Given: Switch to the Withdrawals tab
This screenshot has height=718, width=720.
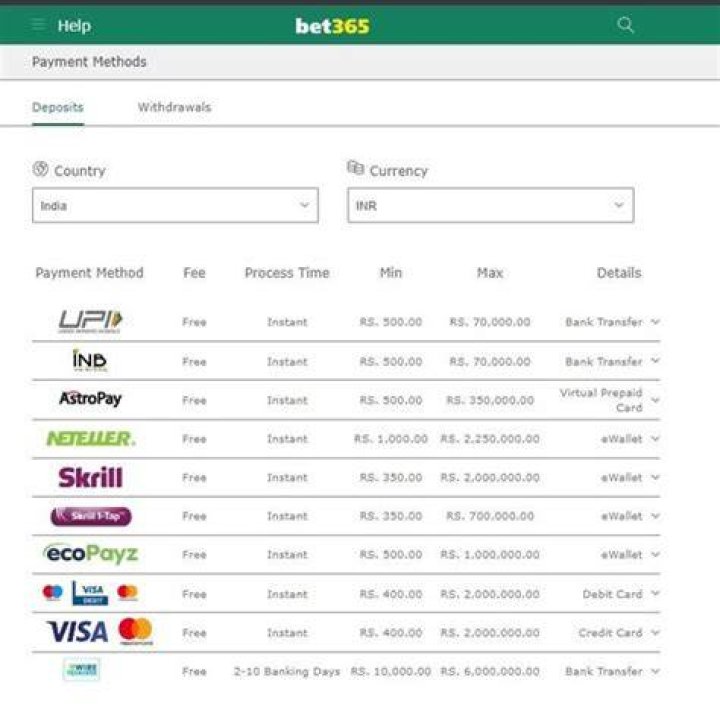Looking at the screenshot, I should (174, 107).
